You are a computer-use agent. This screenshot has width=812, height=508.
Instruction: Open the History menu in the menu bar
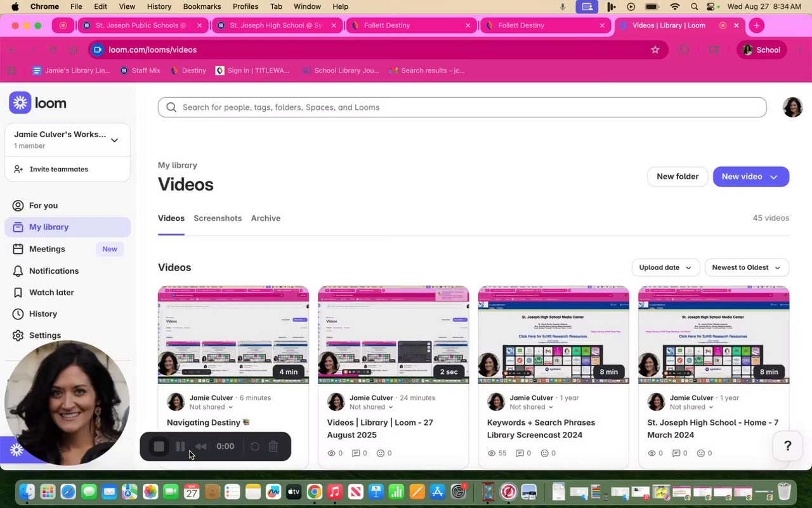(x=159, y=6)
